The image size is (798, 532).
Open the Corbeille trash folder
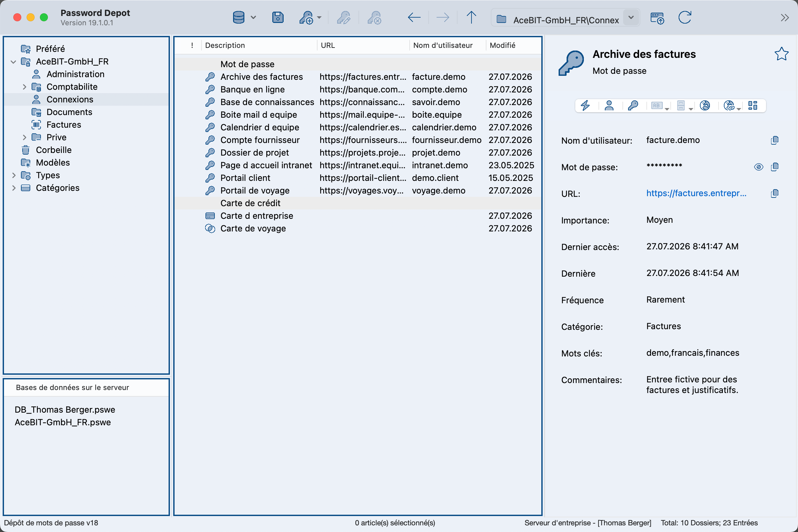(x=54, y=150)
